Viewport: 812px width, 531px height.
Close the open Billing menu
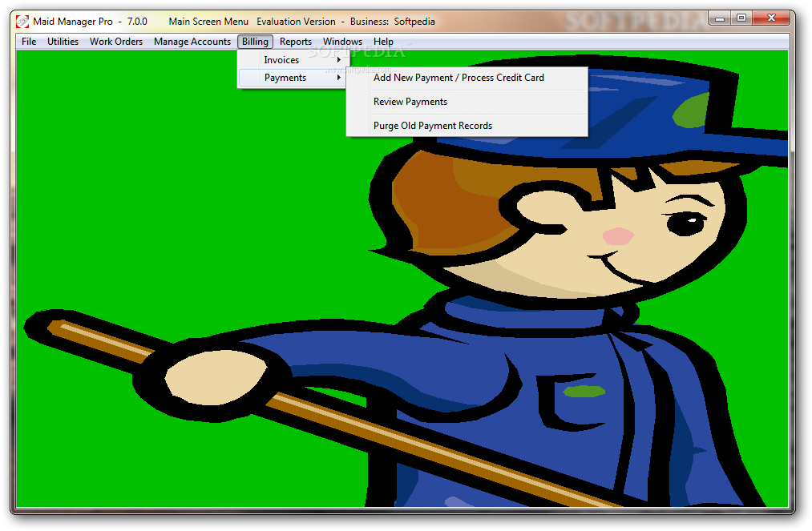point(256,42)
